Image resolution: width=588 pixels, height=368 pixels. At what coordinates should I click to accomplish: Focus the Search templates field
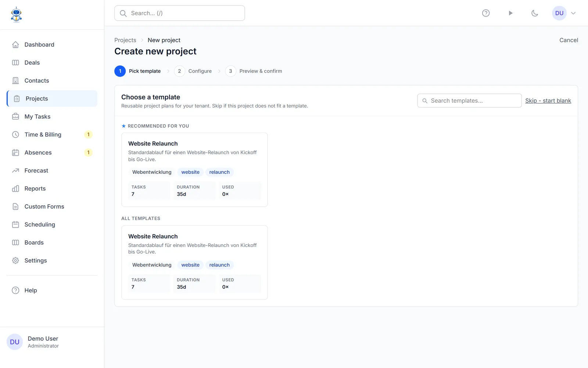[x=469, y=101]
